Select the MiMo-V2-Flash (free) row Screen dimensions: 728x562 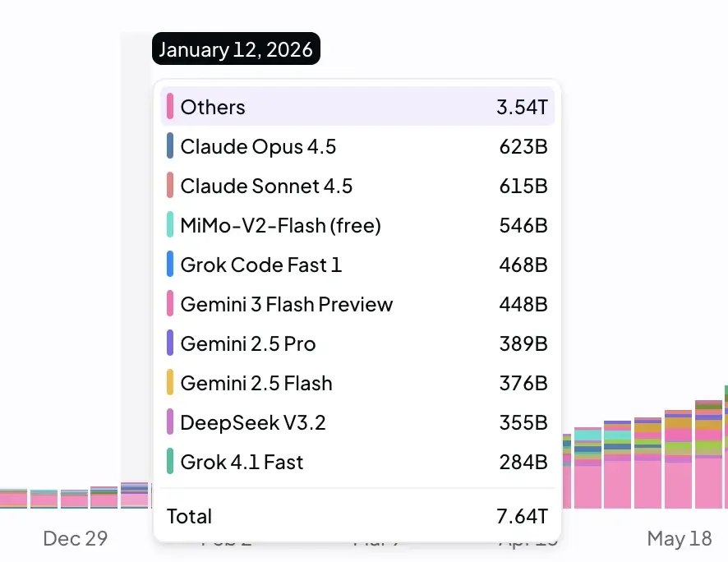pyautogui.click(x=357, y=224)
